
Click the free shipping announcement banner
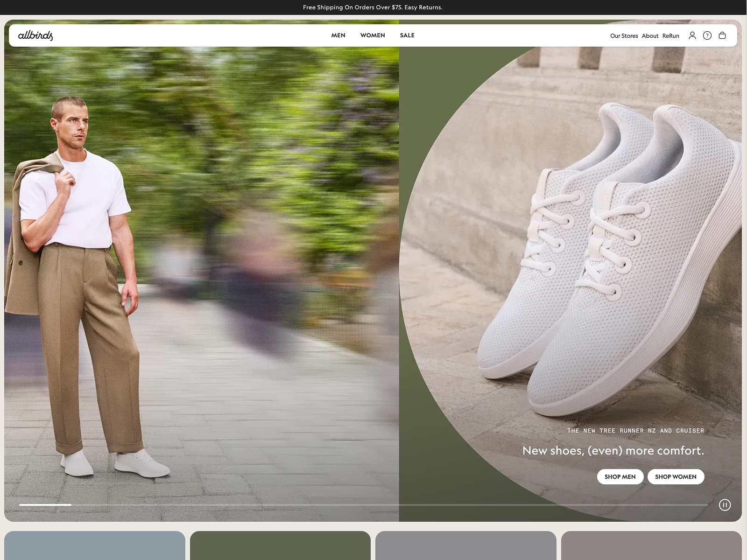pyautogui.click(x=373, y=7)
